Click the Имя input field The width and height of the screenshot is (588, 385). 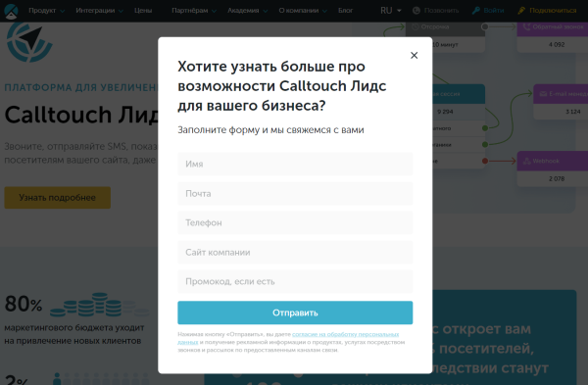coord(295,164)
